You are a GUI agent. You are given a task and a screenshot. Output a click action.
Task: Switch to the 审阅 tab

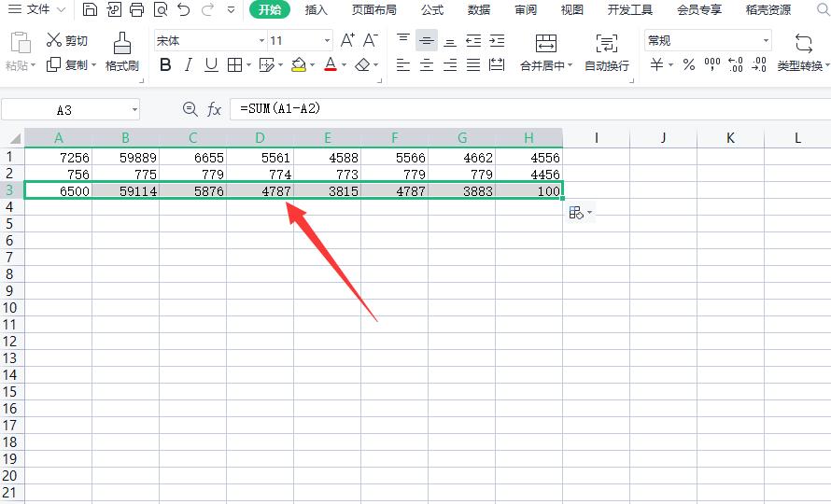[x=526, y=9]
